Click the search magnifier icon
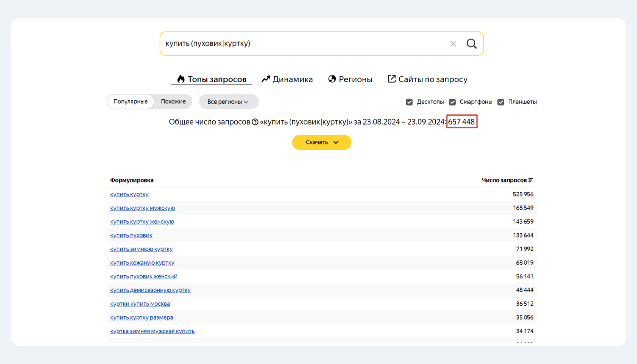The width and height of the screenshot is (637, 364). (471, 44)
